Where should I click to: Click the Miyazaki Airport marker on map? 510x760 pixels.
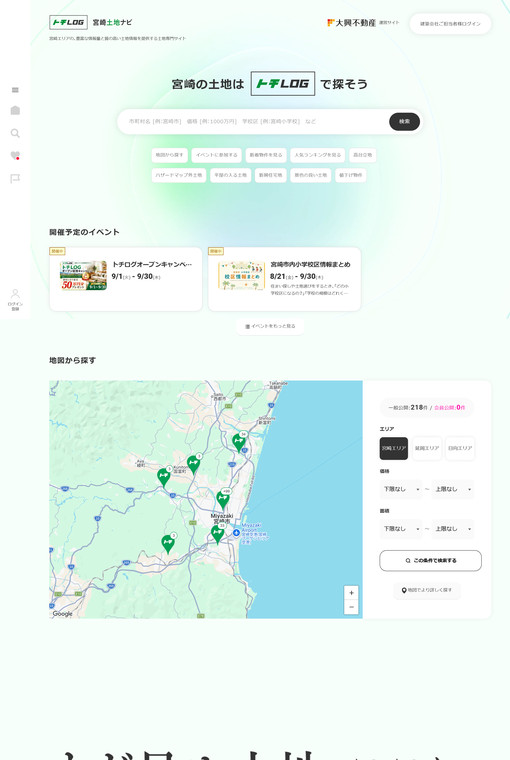click(236, 533)
